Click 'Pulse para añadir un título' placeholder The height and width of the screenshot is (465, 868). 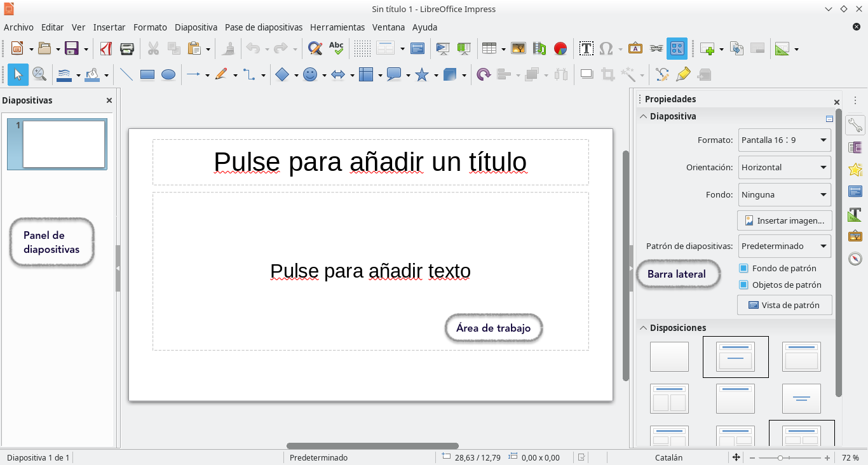click(370, 163)
